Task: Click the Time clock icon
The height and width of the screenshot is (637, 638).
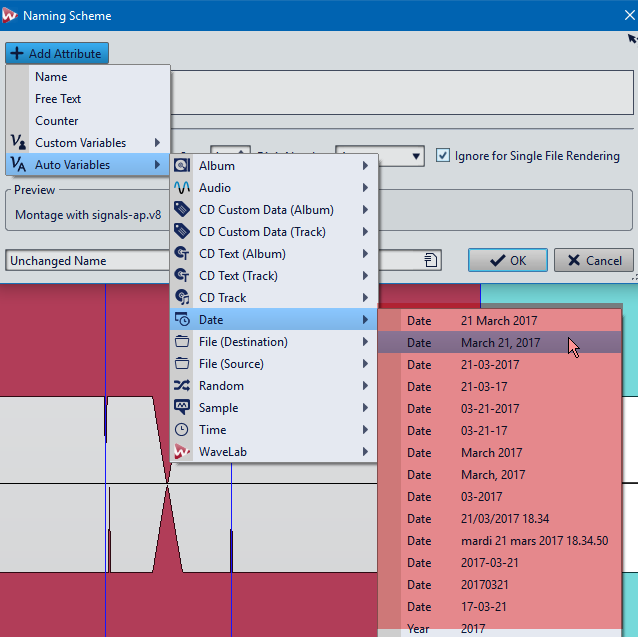Action: 181,430
